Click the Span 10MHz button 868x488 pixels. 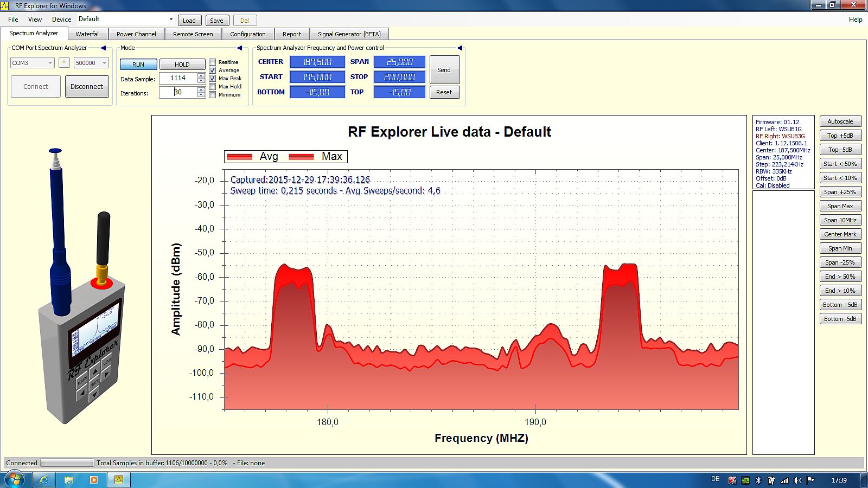(840, 220)
